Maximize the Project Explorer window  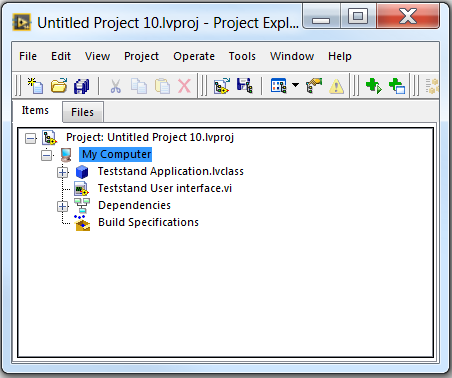tap(358, 16)
